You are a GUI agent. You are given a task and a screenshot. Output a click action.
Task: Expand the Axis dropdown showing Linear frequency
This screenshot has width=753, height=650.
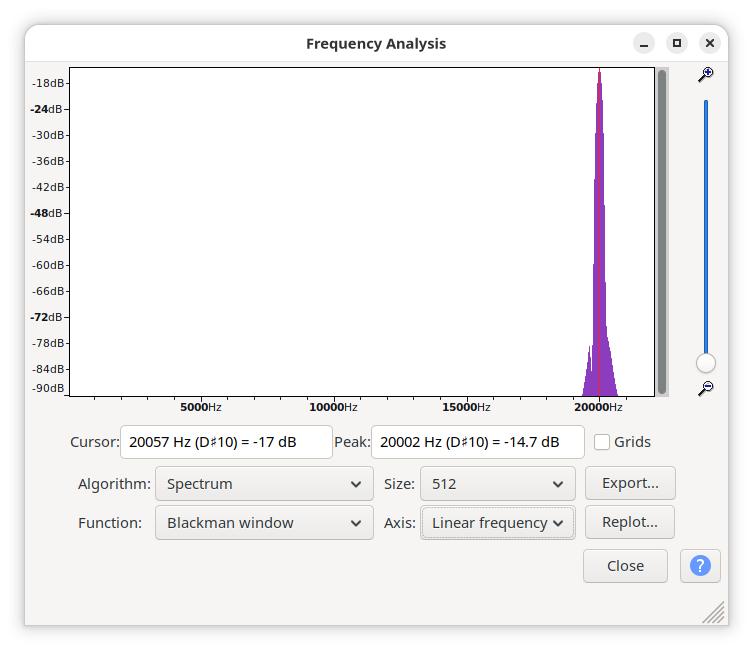point(497,523)
